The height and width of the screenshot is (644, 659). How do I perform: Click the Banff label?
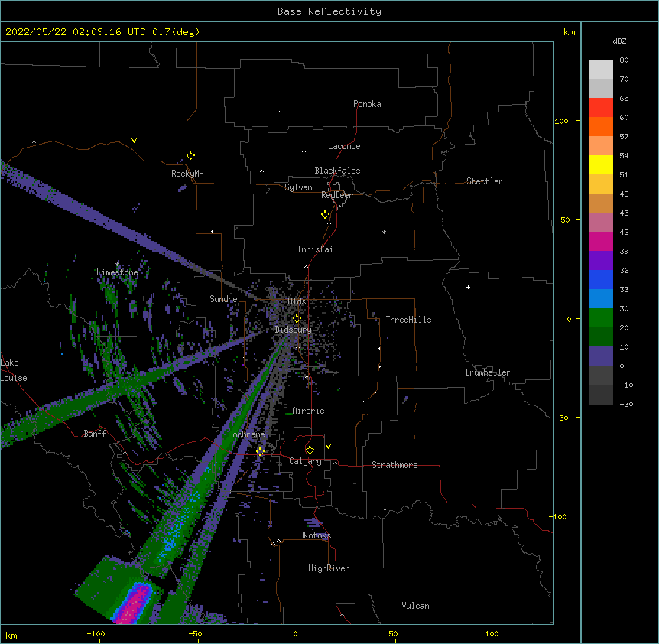[x=95, y=434]
